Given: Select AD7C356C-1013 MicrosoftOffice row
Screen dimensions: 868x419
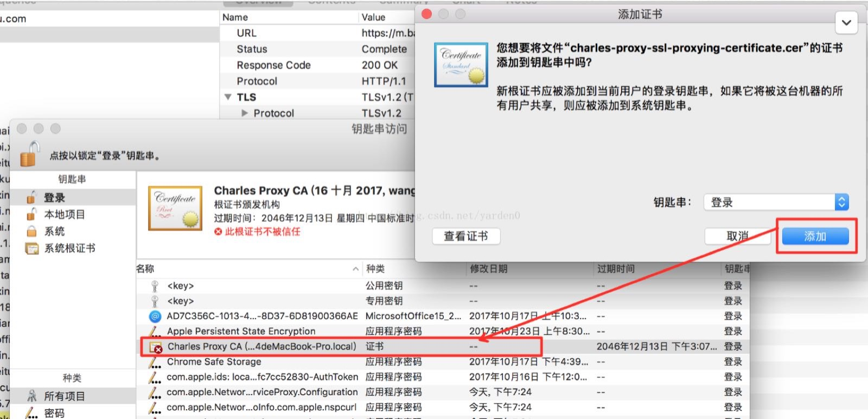Looking at the screenshot, I should 443,316.
